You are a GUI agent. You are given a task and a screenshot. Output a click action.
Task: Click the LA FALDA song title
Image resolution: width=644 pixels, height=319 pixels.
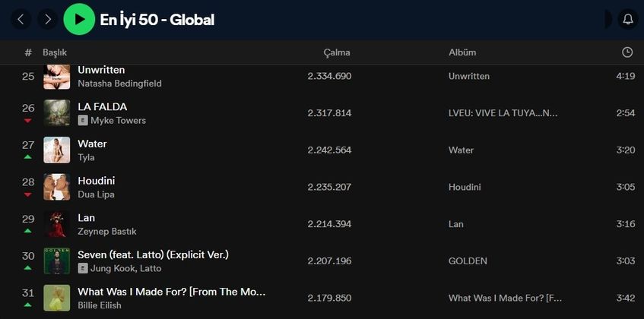(x=102, y=106)
